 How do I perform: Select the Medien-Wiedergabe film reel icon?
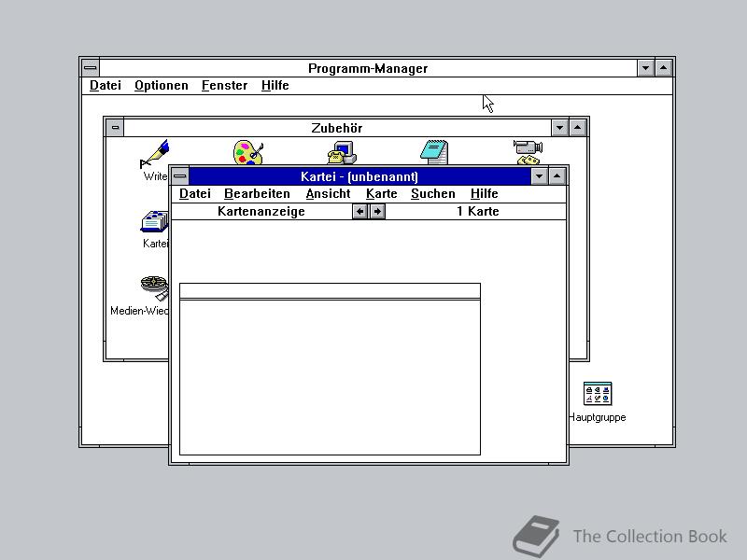[x=154, y=288]
